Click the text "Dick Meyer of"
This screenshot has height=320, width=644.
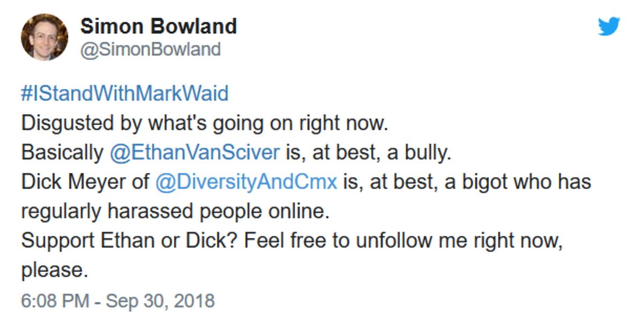85,182
